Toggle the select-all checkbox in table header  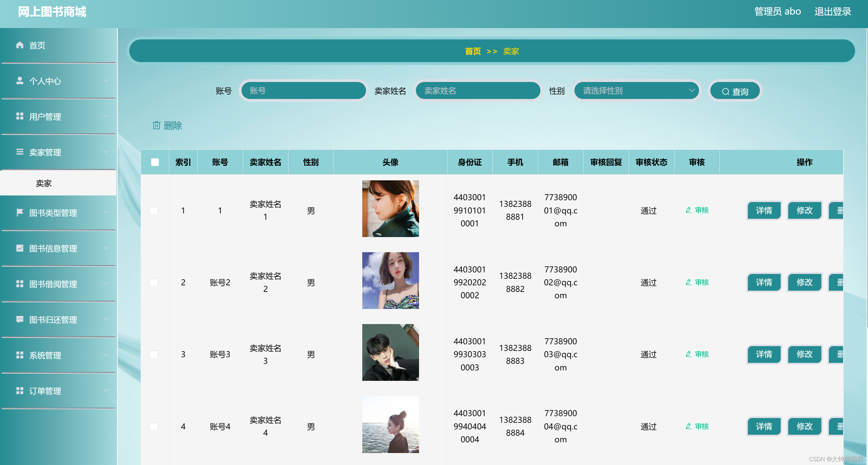(155, 162)
